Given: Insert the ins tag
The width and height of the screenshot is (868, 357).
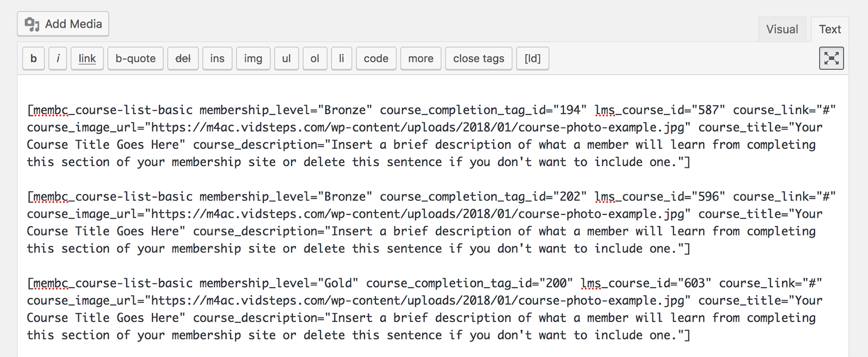Looking at the screenshot, I should click(x=217, y=58).
